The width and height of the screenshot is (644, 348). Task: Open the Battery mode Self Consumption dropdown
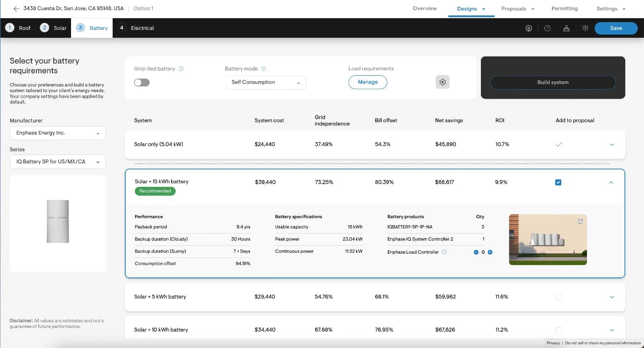(265, 82)
